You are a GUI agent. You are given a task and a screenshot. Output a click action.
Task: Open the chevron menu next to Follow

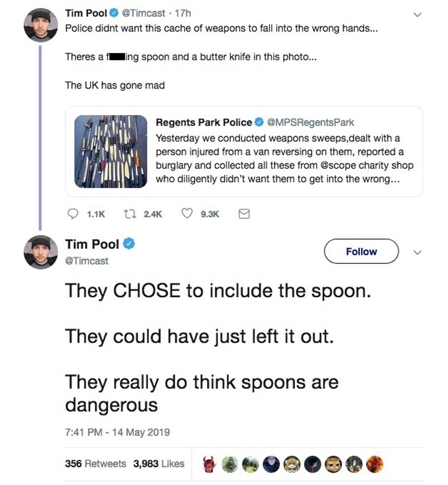point(416,252)
